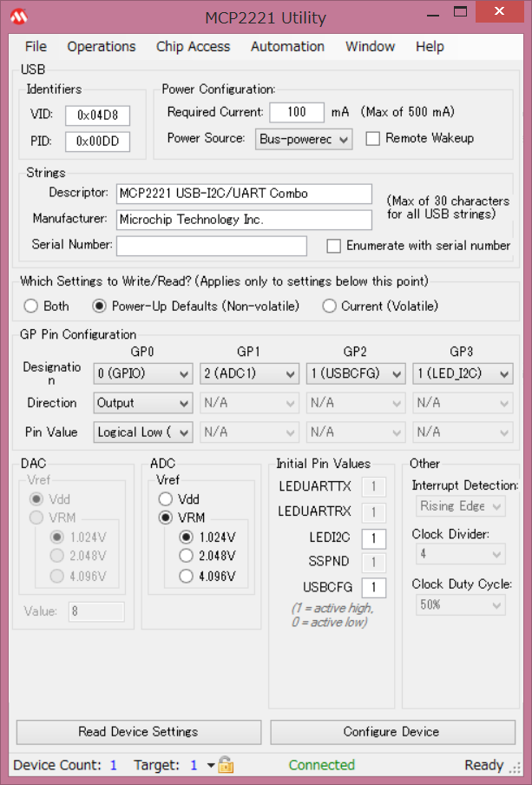Select ADC 2.048V reference voltage
Viewport: 532px width, 785px height.
[x=186, y=556]
